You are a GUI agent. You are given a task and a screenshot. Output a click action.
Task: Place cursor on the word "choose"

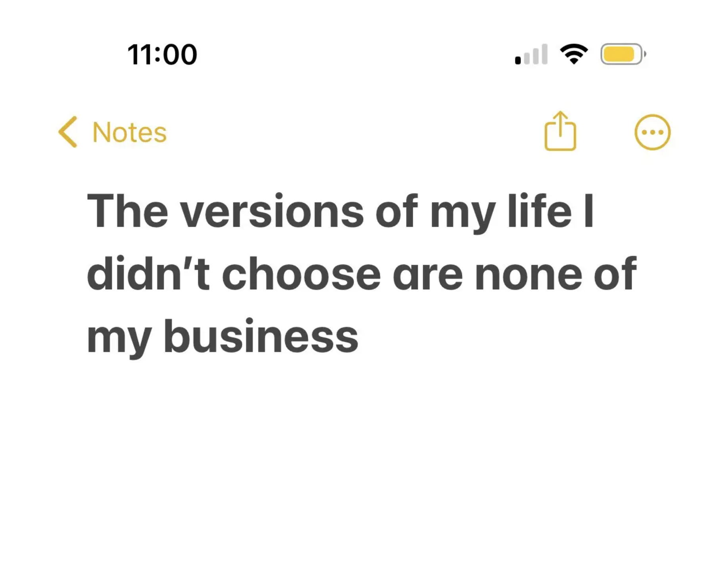301,274
